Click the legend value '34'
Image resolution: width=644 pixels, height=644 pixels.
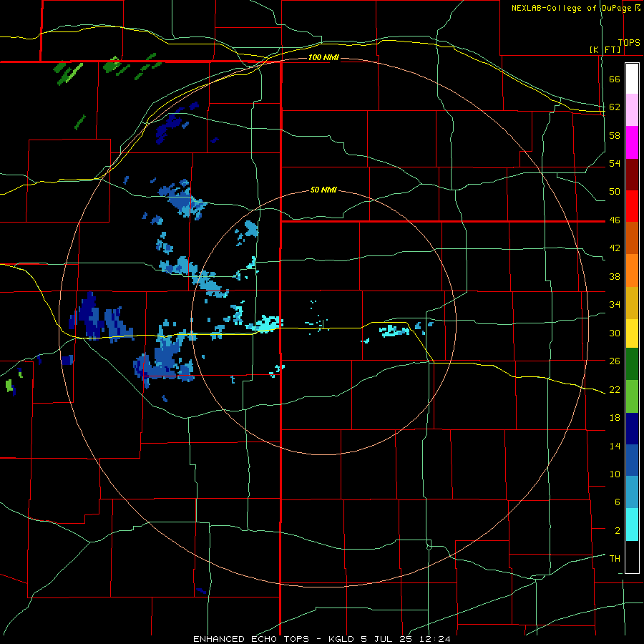click(615, 304)
